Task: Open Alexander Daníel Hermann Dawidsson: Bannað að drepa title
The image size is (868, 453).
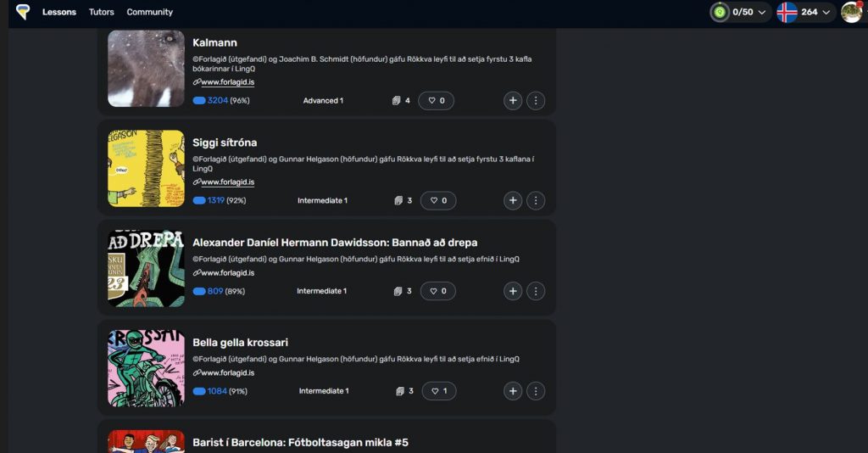Action: [335, 243]
